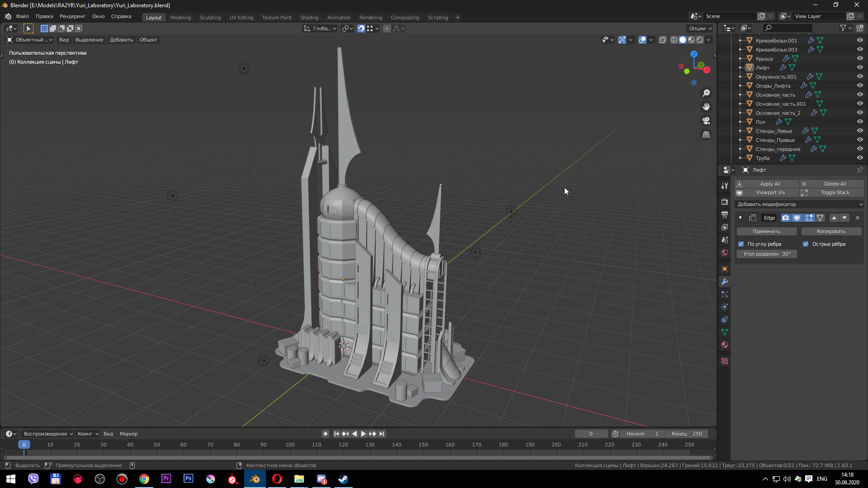The width and height of the screenshot is (868, 488).
Task: Adjust the Угол разделения 30° field
Action: click(767, 254)
